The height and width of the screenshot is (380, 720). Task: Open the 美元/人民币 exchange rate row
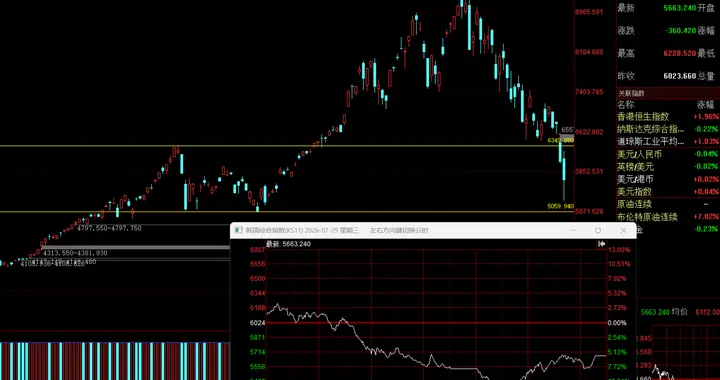coord(668,155)
